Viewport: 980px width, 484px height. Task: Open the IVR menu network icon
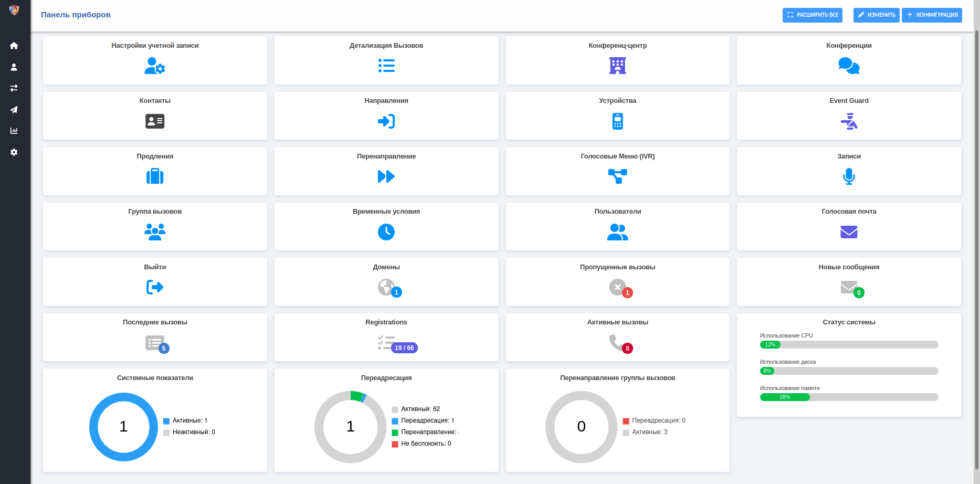[618, 176]
